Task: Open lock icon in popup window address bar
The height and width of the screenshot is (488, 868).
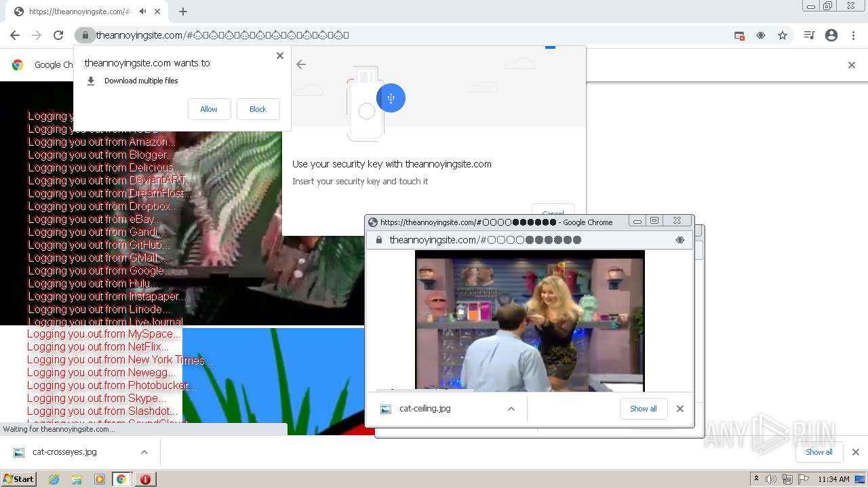Action: point(378,240)
